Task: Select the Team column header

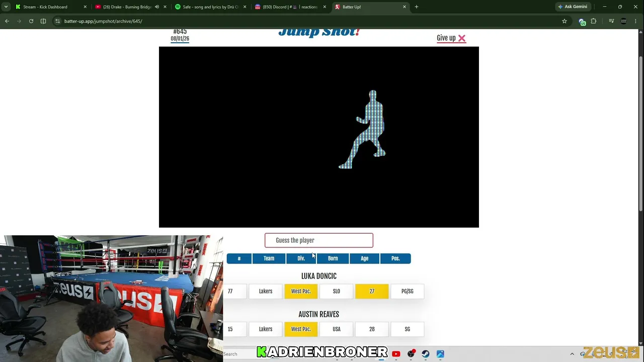Action: tap(269, 258)
